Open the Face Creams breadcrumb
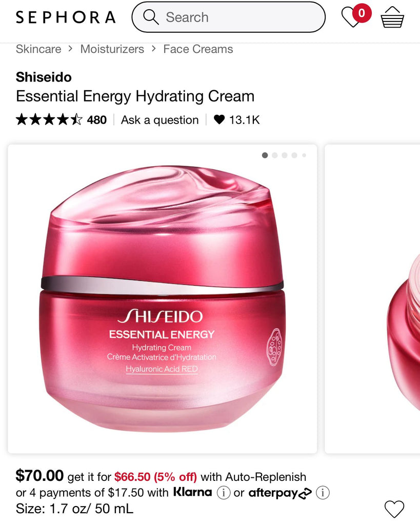 pyautogui.click(x=198, y=49)
